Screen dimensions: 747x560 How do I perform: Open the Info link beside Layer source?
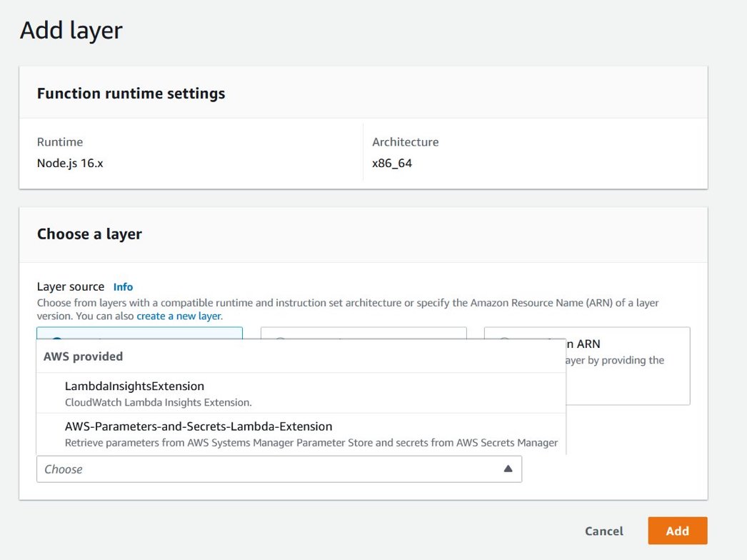tap(123, 286)
